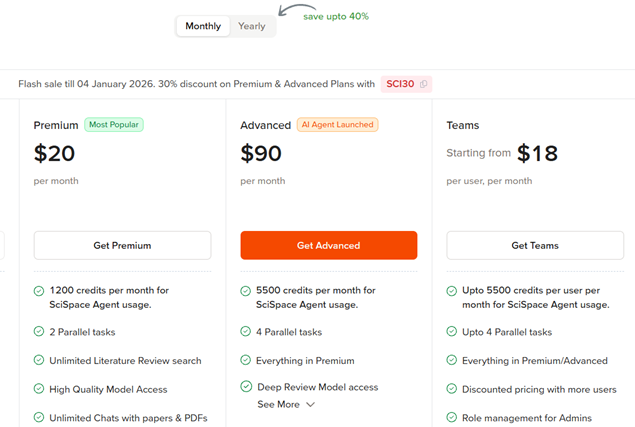The height and width of the screenshot is (427, 635).
Task: Click the orange Get Advanced button
Action: (328, 245)
